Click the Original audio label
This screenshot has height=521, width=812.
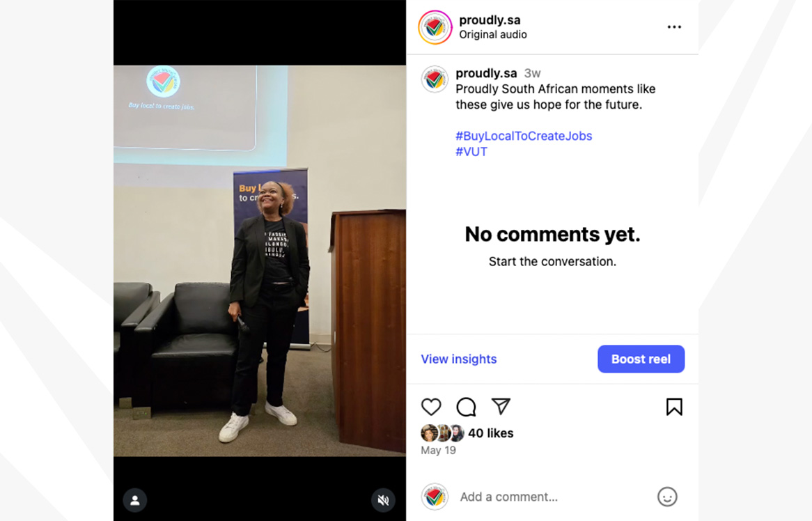[x=493, y=35]
